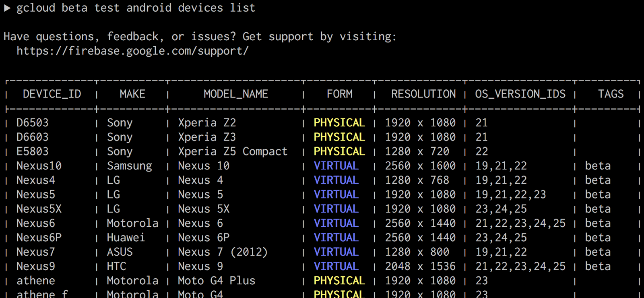The height and width of the screenshot is (298, 644).
Task: Click the firebase support URL
Action: (x=132, y=51)
